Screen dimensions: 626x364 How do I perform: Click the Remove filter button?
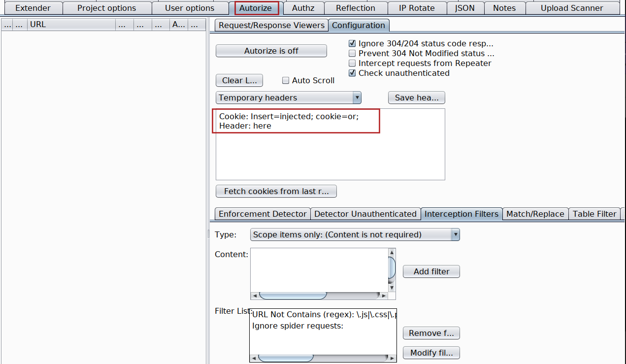(431, 333)
